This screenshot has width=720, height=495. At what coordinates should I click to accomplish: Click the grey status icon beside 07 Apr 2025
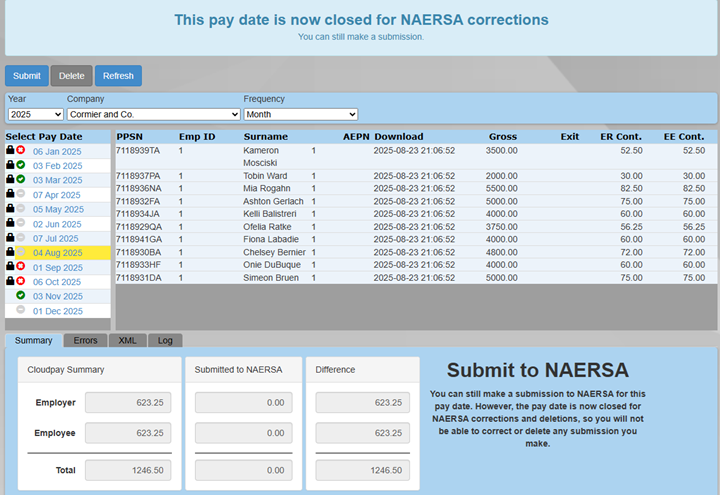(21, 194)
